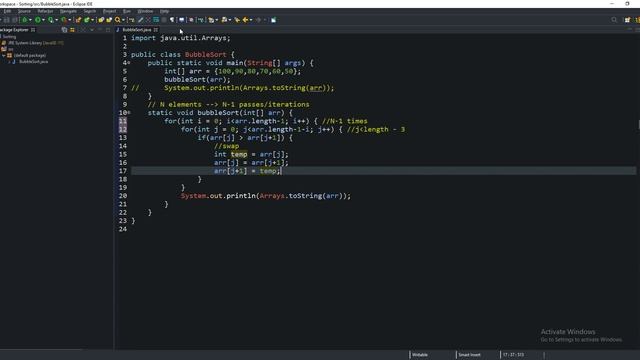Close the BubbleSort.java editor tab
Screen dimensions: 640x360
(156, 30)
